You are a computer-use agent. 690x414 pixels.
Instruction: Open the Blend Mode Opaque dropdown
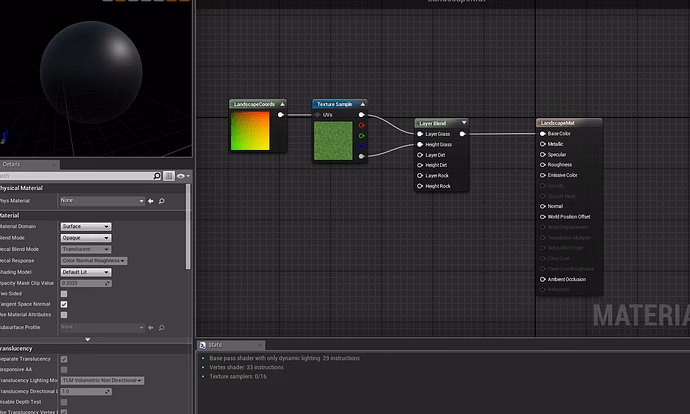tap(86, 238)
